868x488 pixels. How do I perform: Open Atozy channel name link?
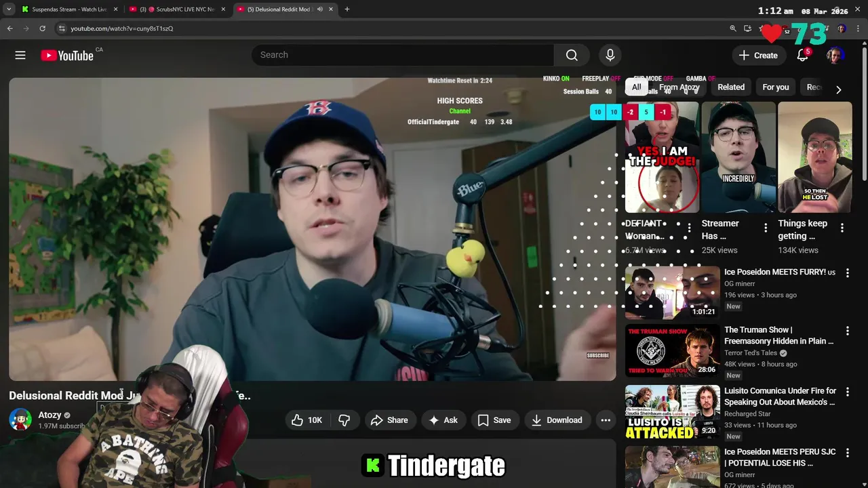point(50,415)
